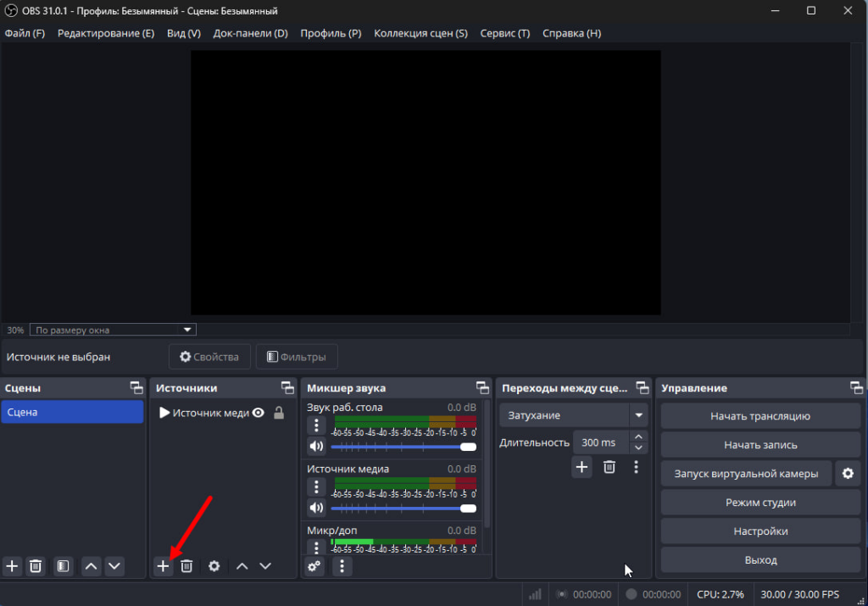Image resolution: width=868 pixels, height=606 pixels.
Task: Expand the Затухание transition dropdown
Action: click(x=638, y=415)
